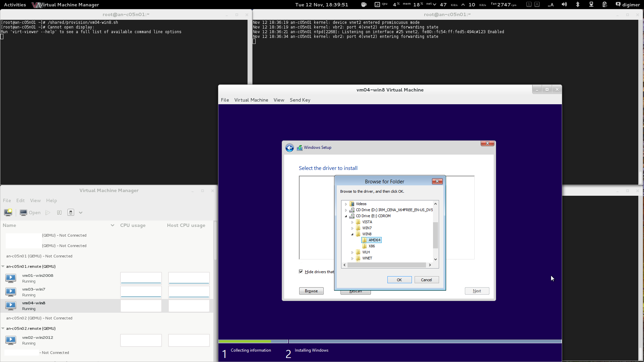Click the Pause icon in VMM toolbar
Image resolution: width=644 pixels, height=362 pixels.
coord(59,213)
